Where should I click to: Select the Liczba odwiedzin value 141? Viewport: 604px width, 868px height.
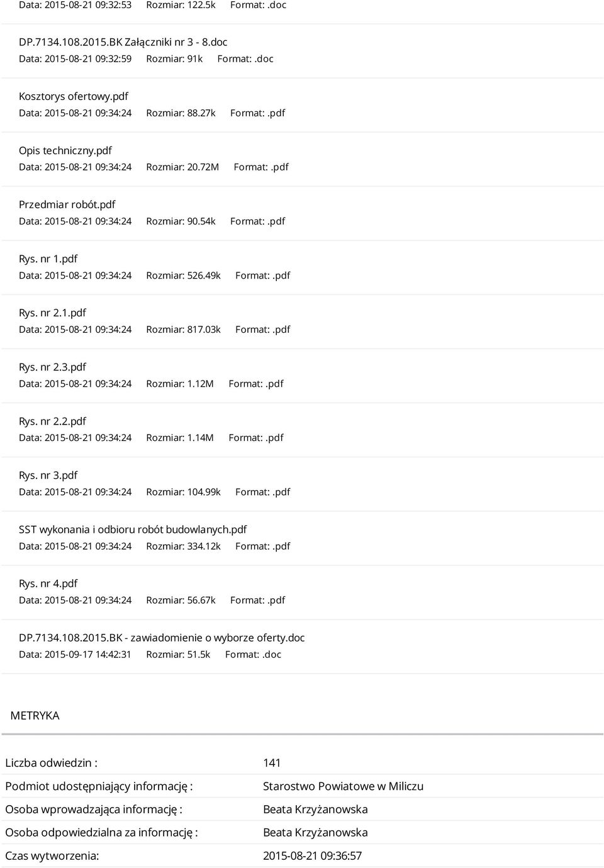pyautogui.click(x=272, y=763)
